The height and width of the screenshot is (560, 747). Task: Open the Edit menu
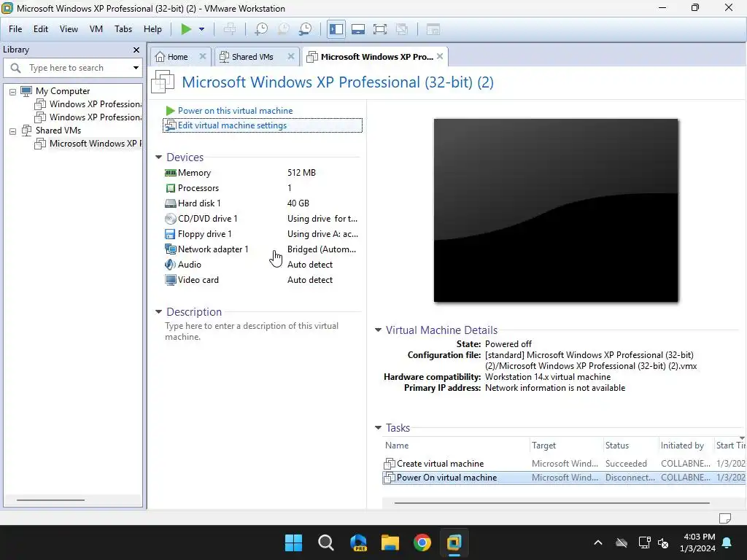[41, 29]
